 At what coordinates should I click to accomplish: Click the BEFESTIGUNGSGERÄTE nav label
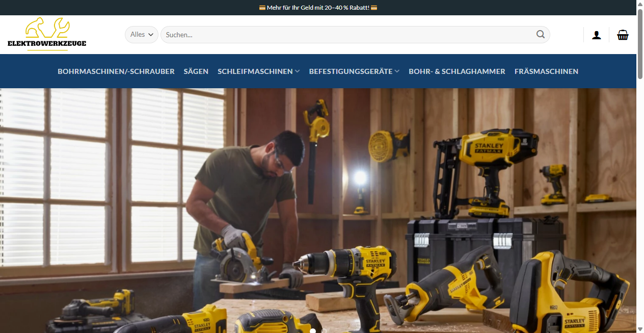[350, 71]
